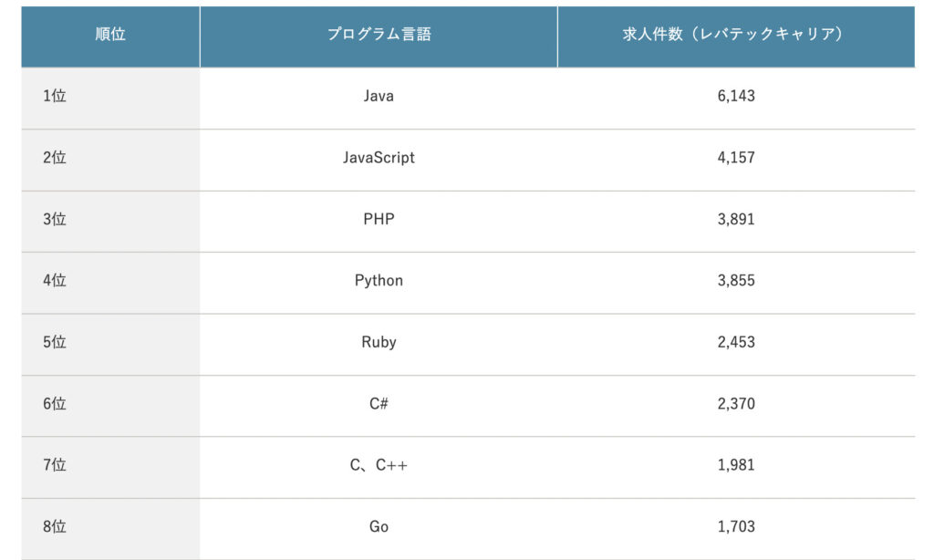Click on the C# cell
The image size is (934, 560).
(x=379, y=404)
